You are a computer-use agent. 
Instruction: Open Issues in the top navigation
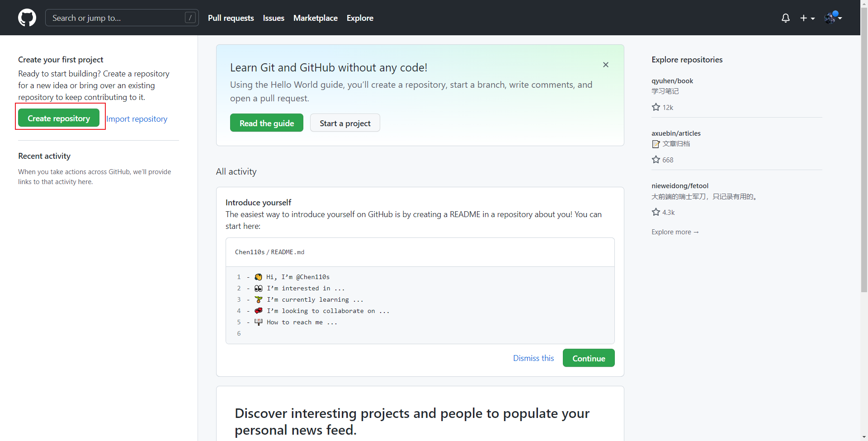tap(274, 18)
